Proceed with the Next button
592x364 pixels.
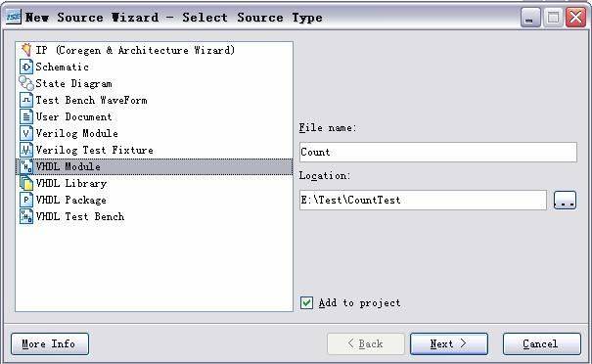449,343
